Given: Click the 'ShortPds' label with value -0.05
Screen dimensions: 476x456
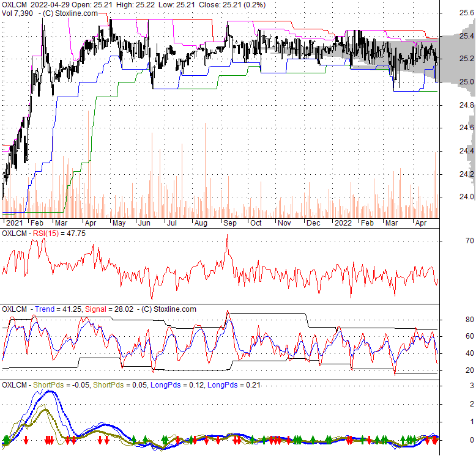Looking at the screenshot, I should coord(48,385).
